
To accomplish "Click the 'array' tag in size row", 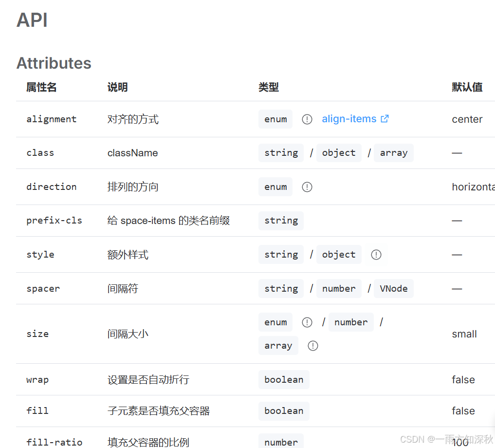I will [278, 345].
